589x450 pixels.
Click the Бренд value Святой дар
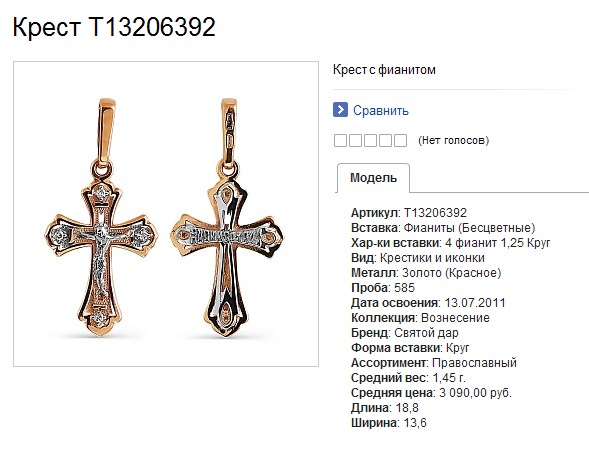[426, 333]
